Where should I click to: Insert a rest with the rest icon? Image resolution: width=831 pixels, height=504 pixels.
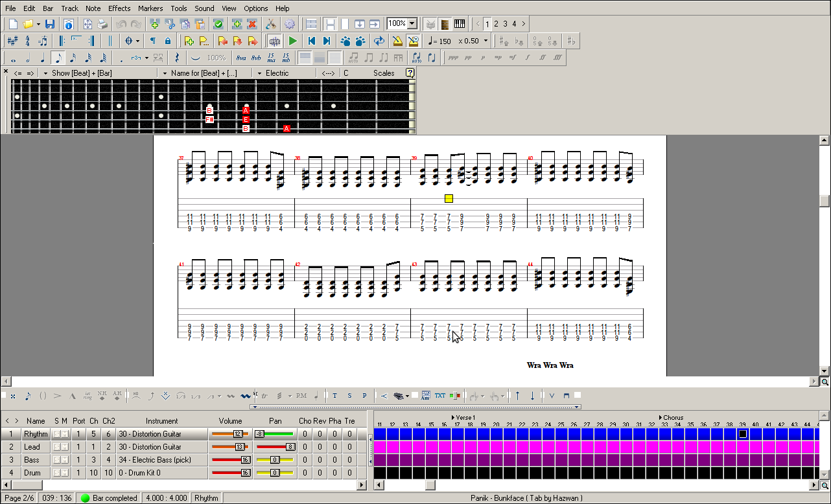[x=178, y=58]
